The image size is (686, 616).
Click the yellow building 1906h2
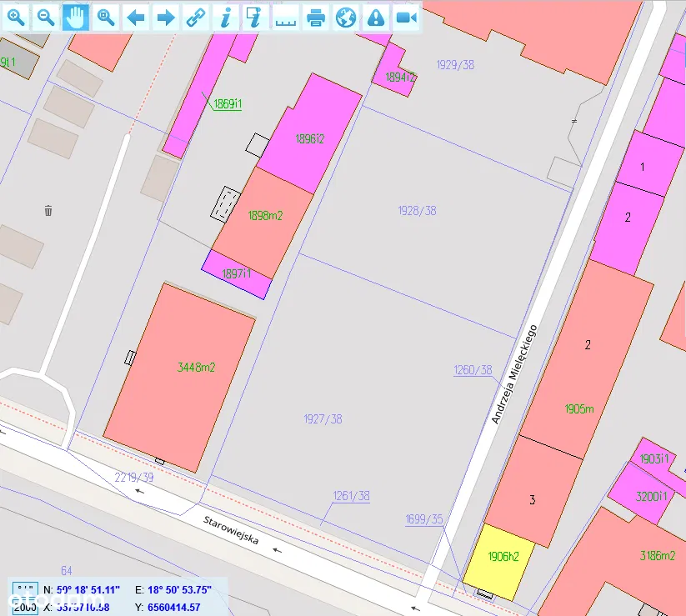499,560
